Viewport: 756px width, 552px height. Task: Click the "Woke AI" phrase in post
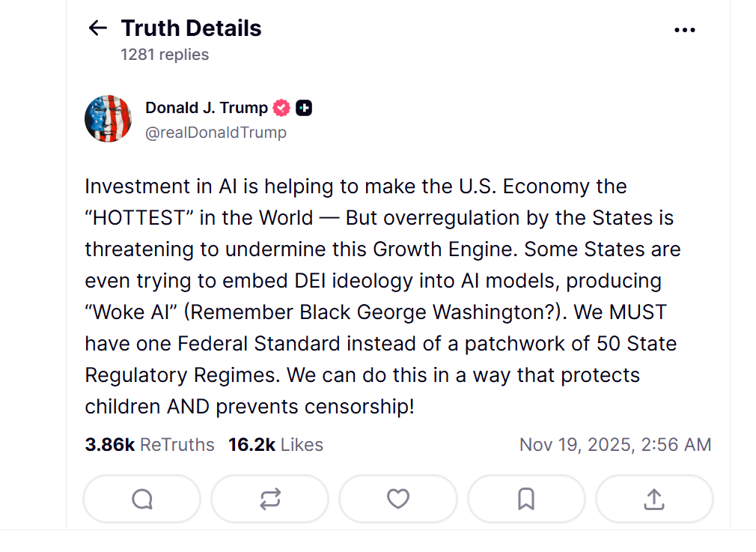[x=128, y=312]
